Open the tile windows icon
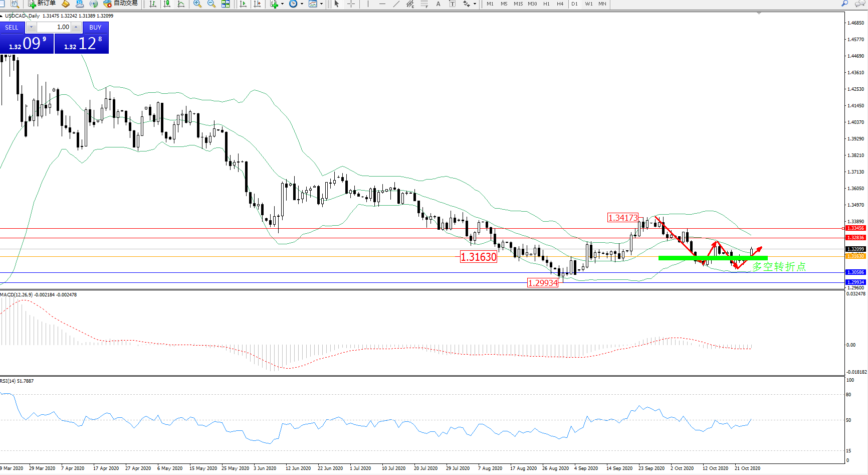The width and height of the screenshot is (868, 475). [x=226, y=4]
